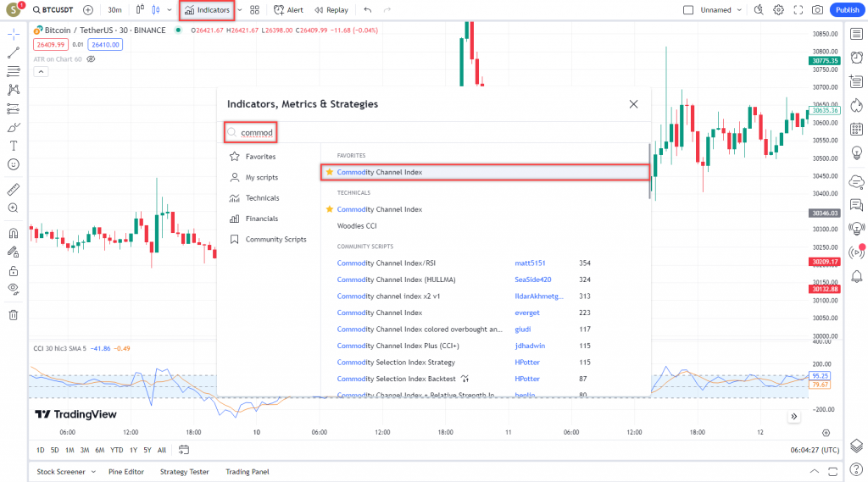This screenshot has height=482, width=868.
Task: Open the Alert creation tool
Action: tap(288, 10)
